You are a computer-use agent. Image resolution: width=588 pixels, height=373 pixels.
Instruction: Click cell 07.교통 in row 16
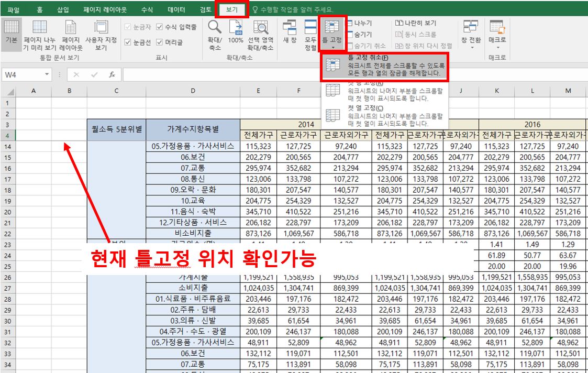tap(193, 168)
